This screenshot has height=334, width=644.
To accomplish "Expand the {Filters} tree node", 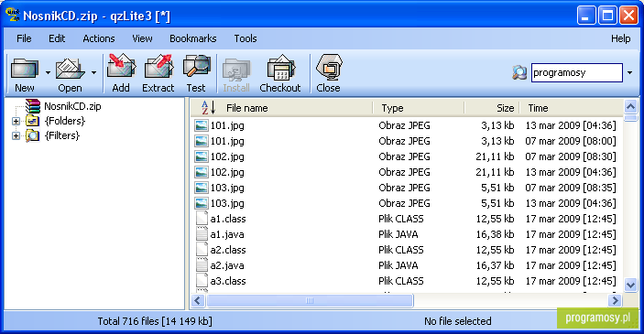I will [16, 135].
